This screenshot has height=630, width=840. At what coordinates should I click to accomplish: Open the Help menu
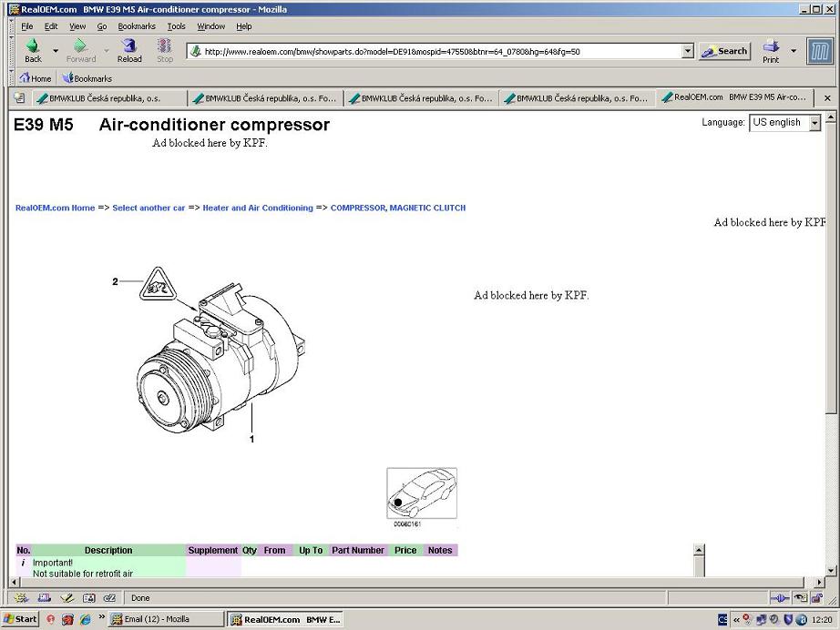coord(244,26)
